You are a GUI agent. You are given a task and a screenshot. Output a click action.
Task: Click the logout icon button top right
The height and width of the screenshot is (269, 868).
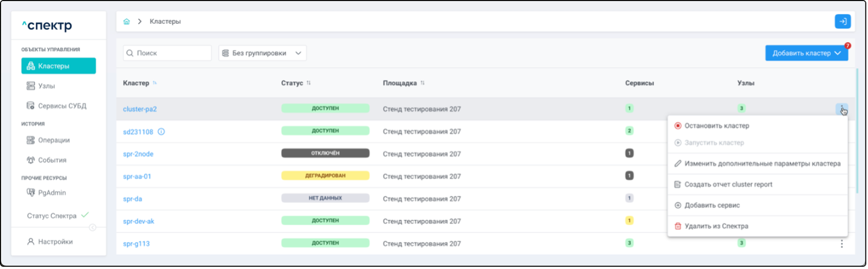(842, 21)
